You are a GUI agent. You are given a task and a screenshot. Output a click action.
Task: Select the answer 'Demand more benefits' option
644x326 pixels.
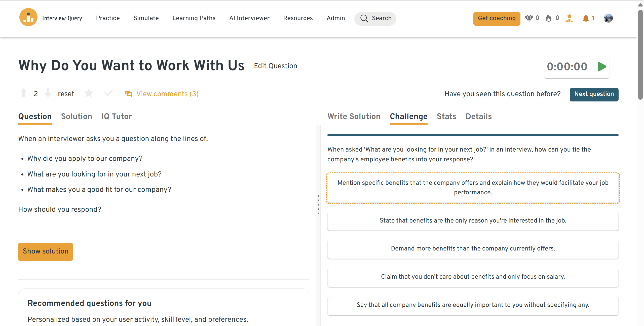point(473,249)
